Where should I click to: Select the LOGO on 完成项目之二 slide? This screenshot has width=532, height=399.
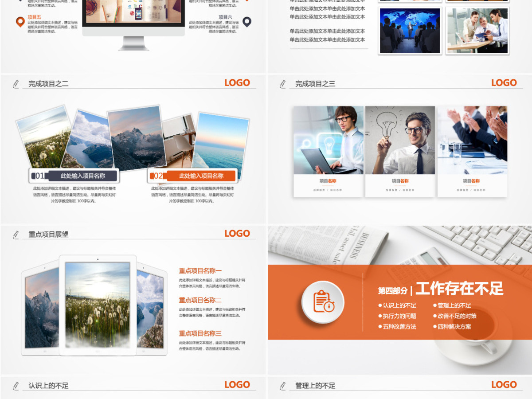pos(237,83)
